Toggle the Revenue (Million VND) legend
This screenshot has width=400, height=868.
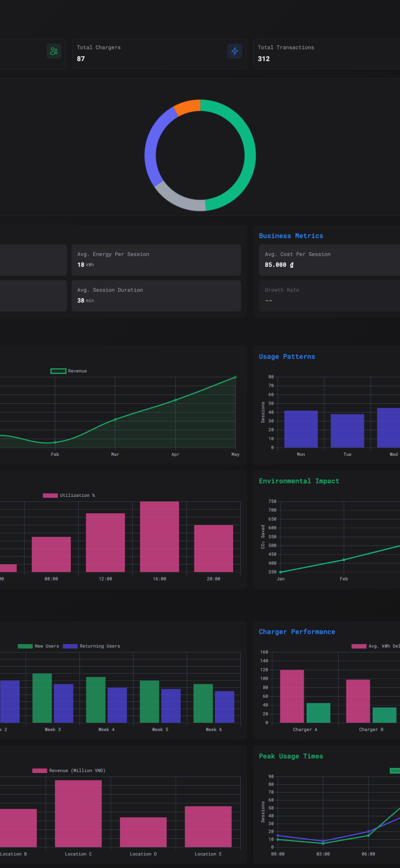coord(69,771)
